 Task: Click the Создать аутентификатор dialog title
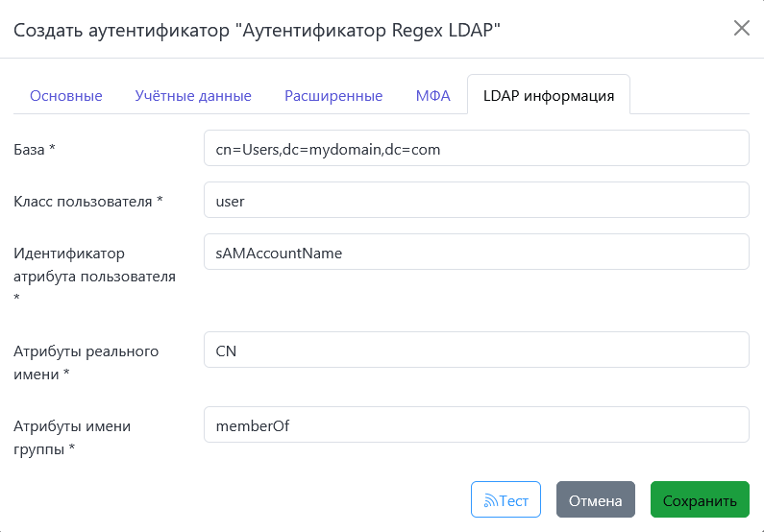[x=257, y=30]
